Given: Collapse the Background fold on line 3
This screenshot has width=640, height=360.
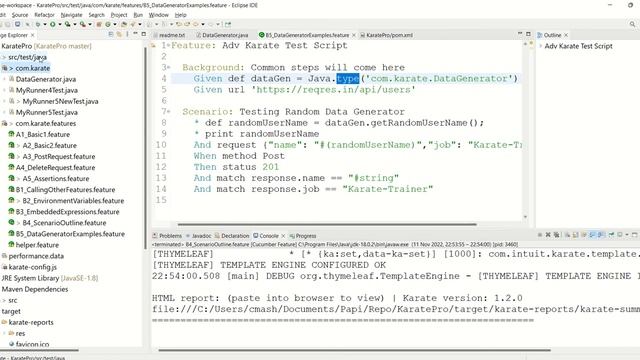Looking at the screenshot, I should [169, 67].
